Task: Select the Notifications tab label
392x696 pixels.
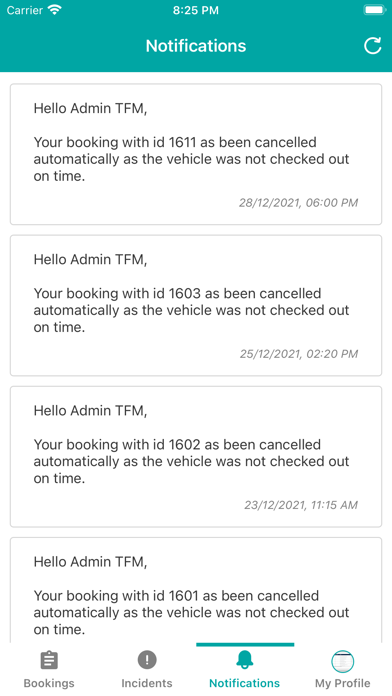Action: click(245, 683)
